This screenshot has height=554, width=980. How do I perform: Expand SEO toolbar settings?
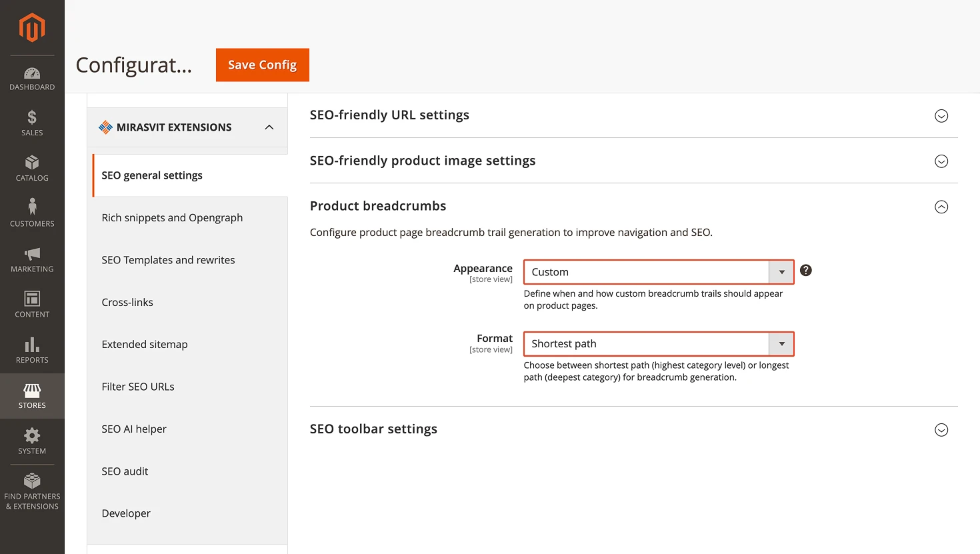941,430
